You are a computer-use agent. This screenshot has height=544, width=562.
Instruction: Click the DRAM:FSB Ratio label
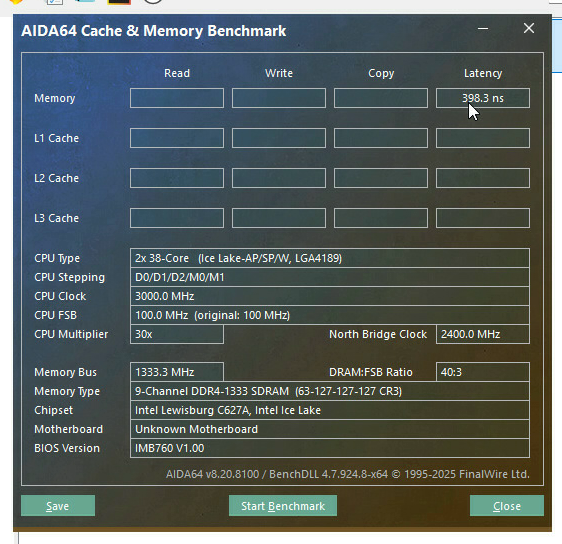tap(371, 372)
